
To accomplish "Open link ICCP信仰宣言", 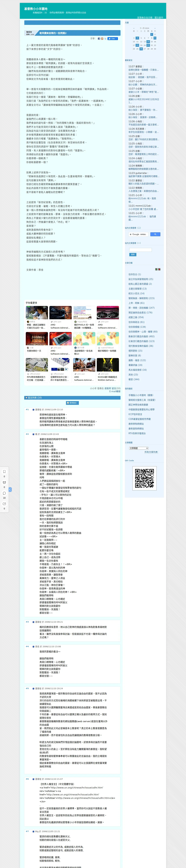I will click(135, 414).
